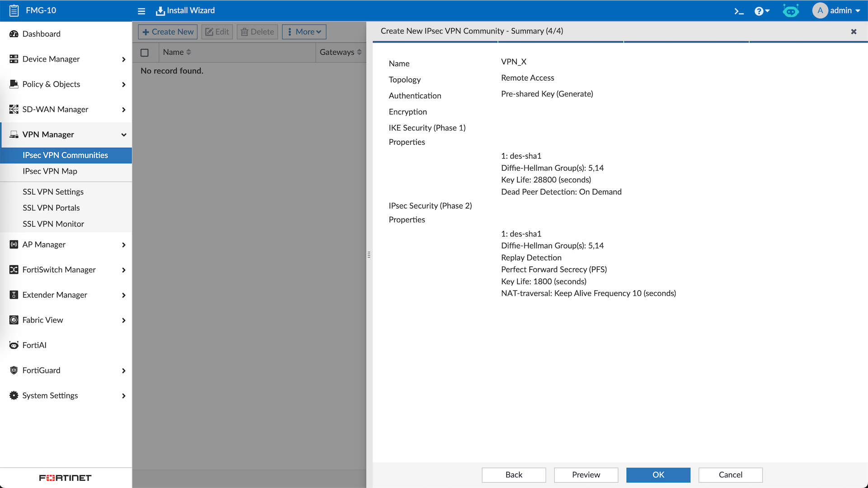Open FortiAI in the sidebar
Viewport: 868px width, 488px height.
[x=34, y=345]
